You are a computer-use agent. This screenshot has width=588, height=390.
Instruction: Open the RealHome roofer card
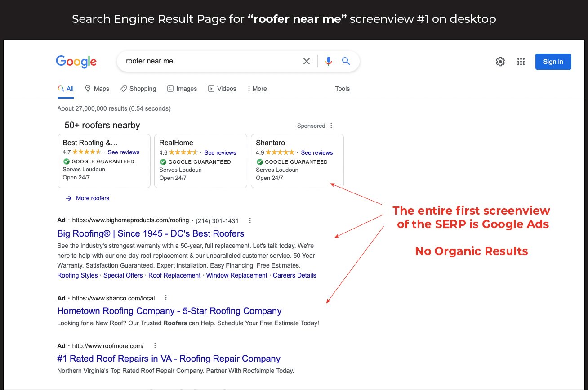[200, 161]
